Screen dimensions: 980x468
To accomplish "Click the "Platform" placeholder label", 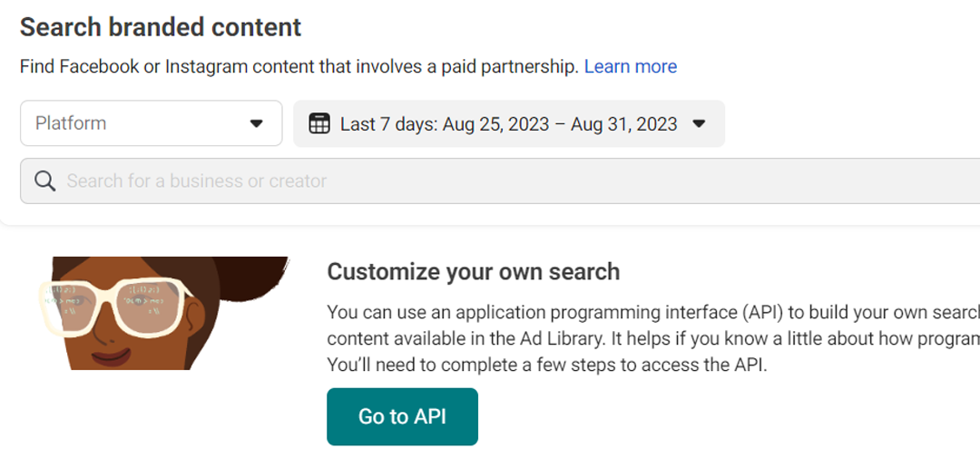I will point(71,123).
